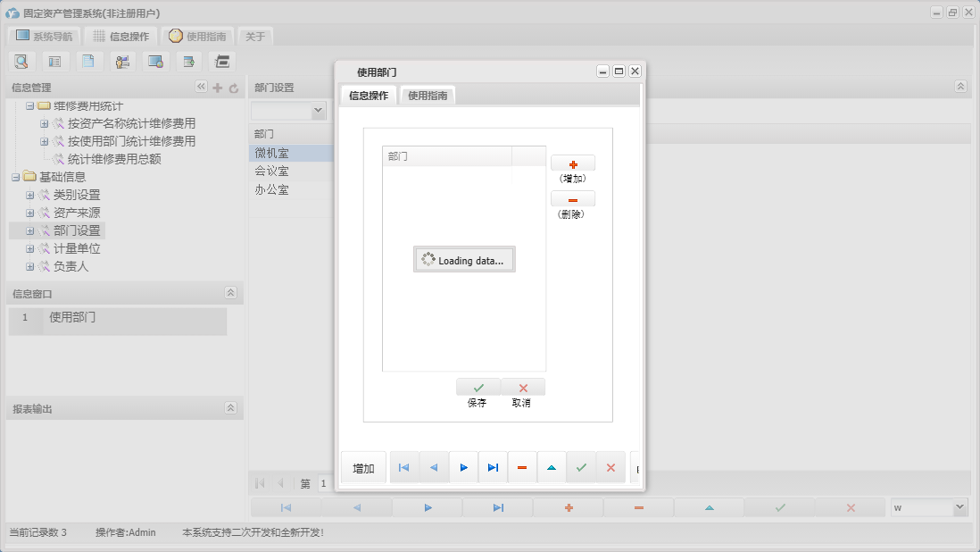980x552 pixels.
Task: Click the teal up-arrow icon in dialog toolbar
Action: [x=552, y=467]
